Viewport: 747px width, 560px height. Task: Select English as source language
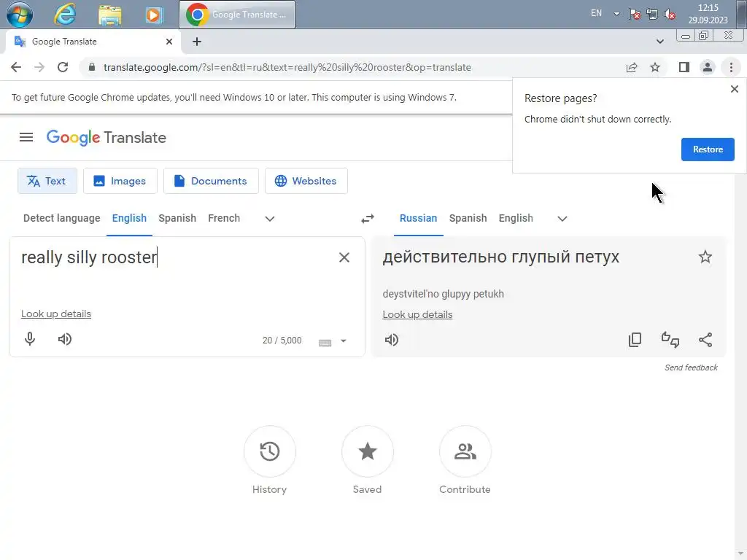[129, 218]
